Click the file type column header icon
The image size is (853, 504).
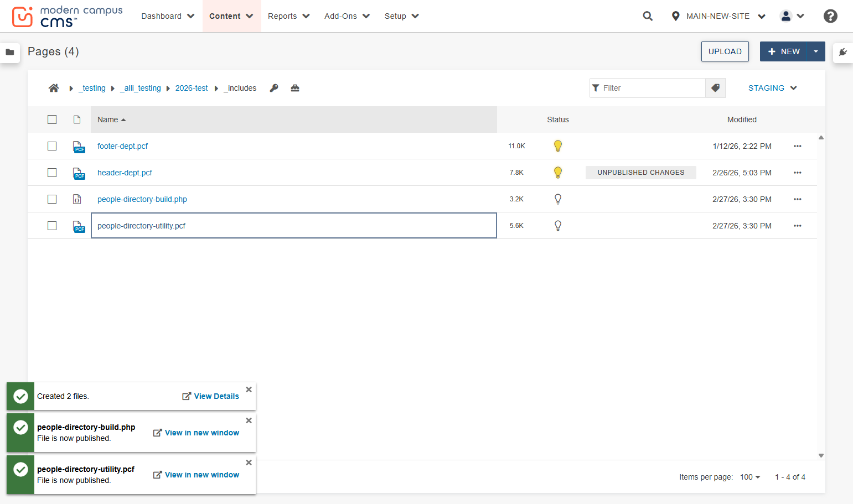click(x=77, y=119)
